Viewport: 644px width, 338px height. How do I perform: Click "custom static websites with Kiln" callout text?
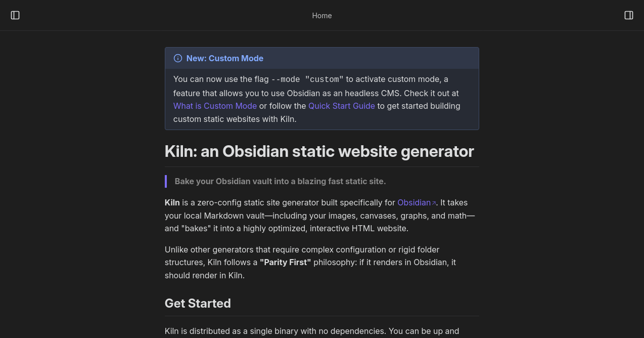(235, 119)
